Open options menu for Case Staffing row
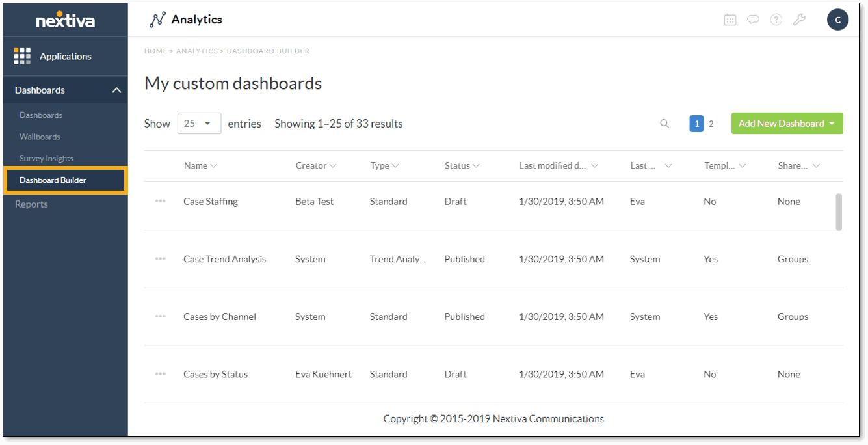 [161, 202]
